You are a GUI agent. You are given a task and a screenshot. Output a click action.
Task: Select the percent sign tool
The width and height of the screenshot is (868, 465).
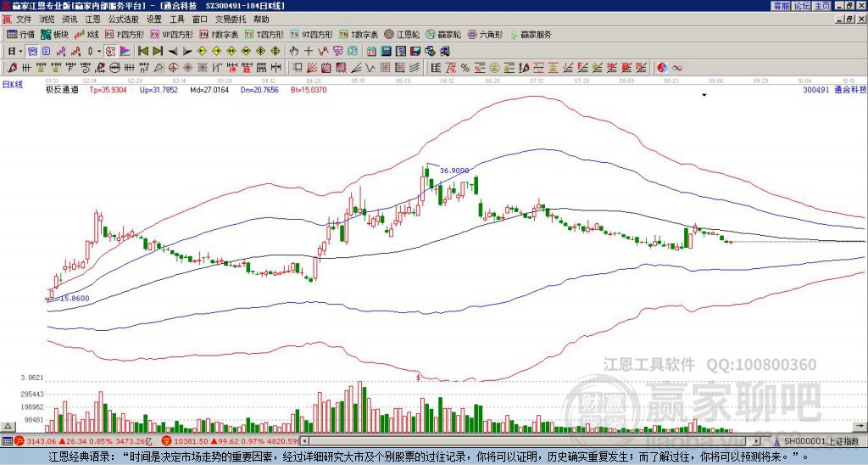point(465,68)
